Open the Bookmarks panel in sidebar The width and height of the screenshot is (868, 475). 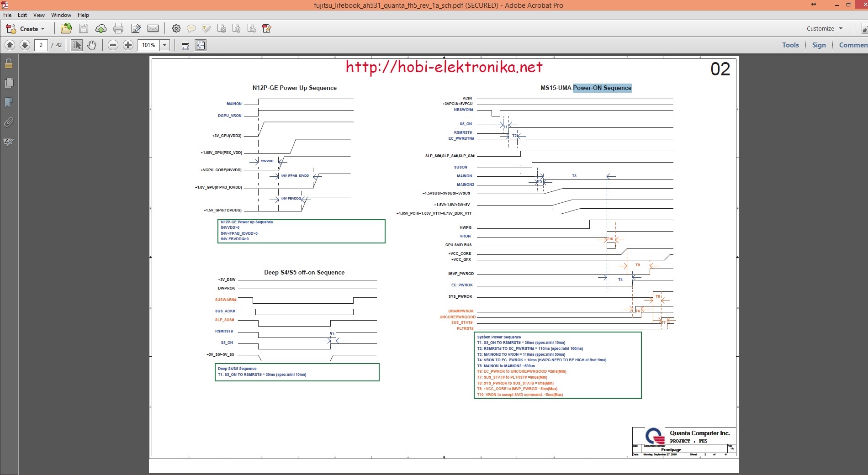click(x=8, y=103)
